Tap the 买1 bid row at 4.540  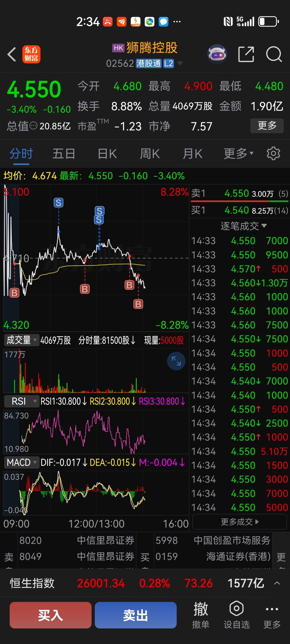pos(240,210)
